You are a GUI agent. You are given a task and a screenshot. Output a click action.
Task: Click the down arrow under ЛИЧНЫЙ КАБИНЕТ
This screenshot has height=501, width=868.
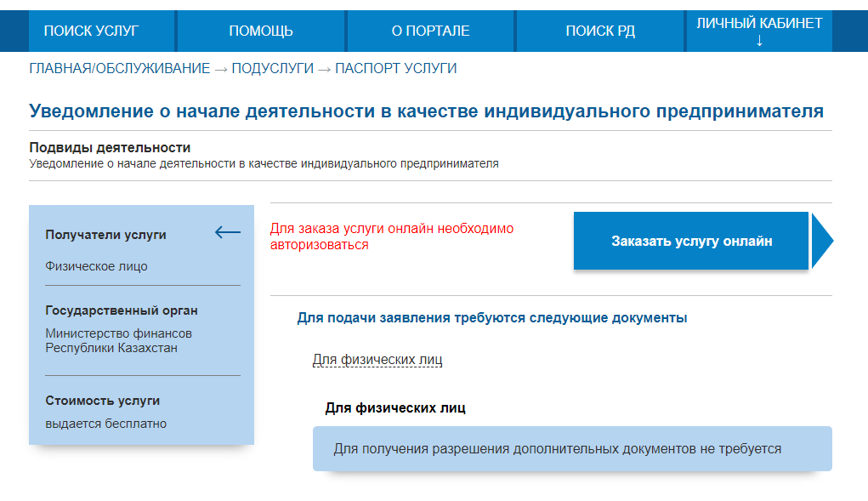759,41
